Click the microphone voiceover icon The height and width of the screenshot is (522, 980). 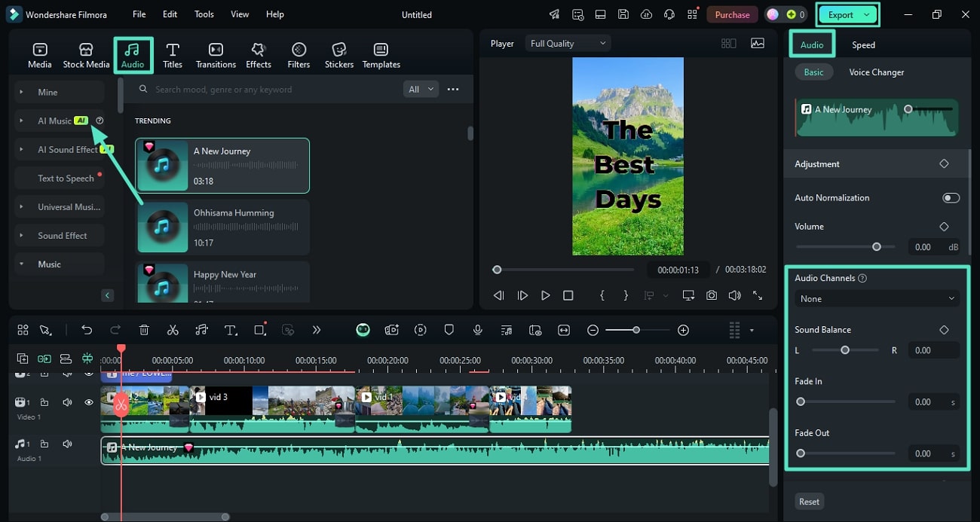pos(477,330)
